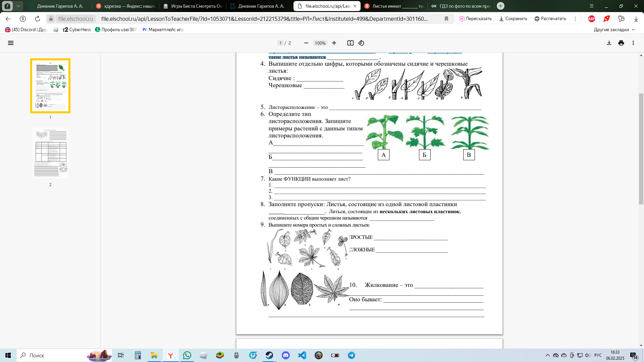Viewport: 644px width, 362px height.
Task: Download the PDF using toolbar download icon
Action: click(x=609, y=43)
